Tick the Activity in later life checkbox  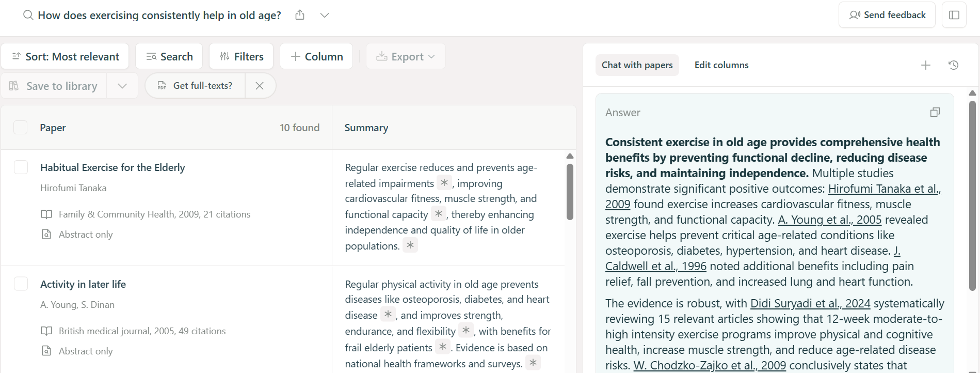point(21,284)
